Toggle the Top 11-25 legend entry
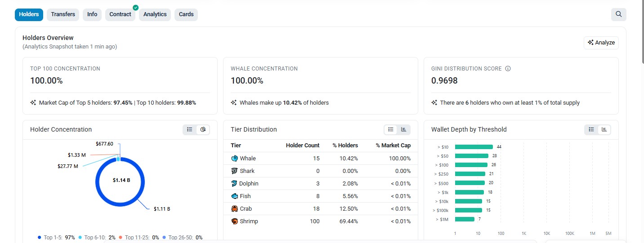This screenshot has height=243, width=644. click(139, 237)
